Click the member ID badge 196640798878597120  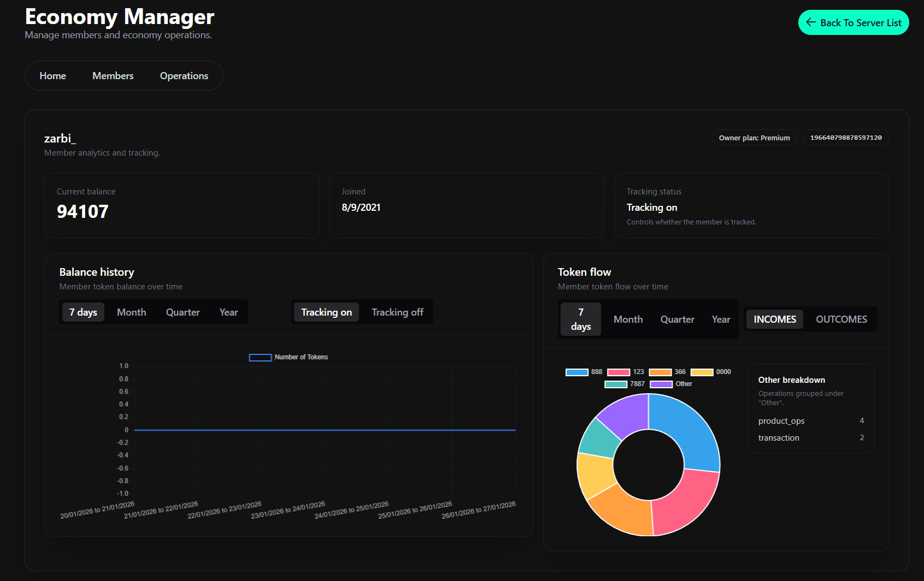(x=845, y=138)
